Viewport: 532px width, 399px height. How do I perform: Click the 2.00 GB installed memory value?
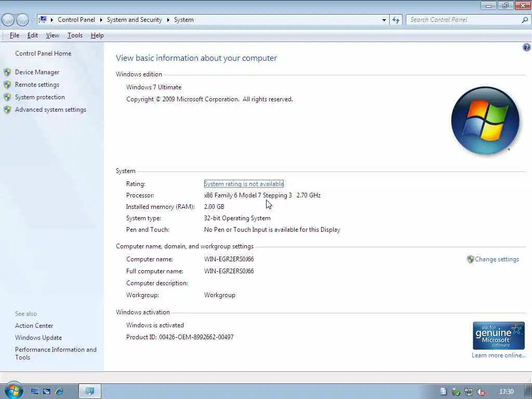(x=214, y=207)
